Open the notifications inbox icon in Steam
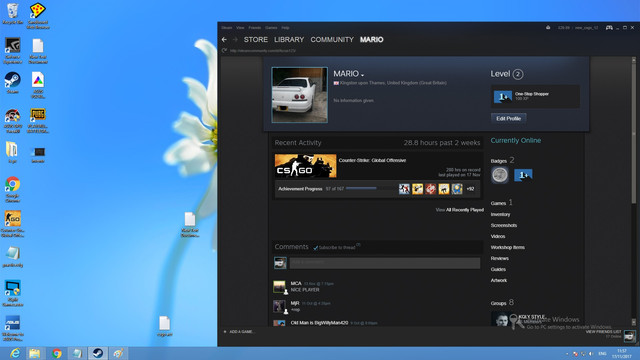 [x=548, y=27]
